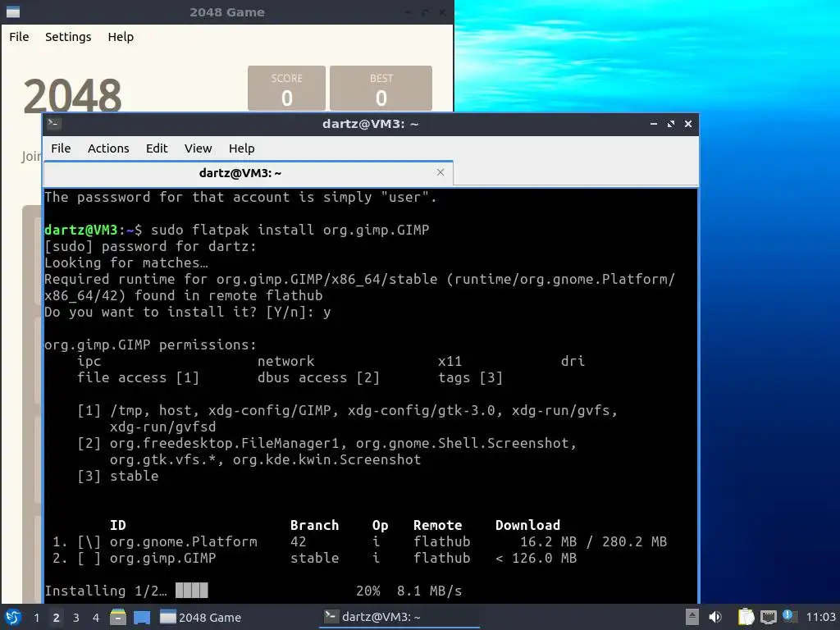840x630 pixels.
Task: Click the 'ipc' permission text
Action: click(89, 361)
